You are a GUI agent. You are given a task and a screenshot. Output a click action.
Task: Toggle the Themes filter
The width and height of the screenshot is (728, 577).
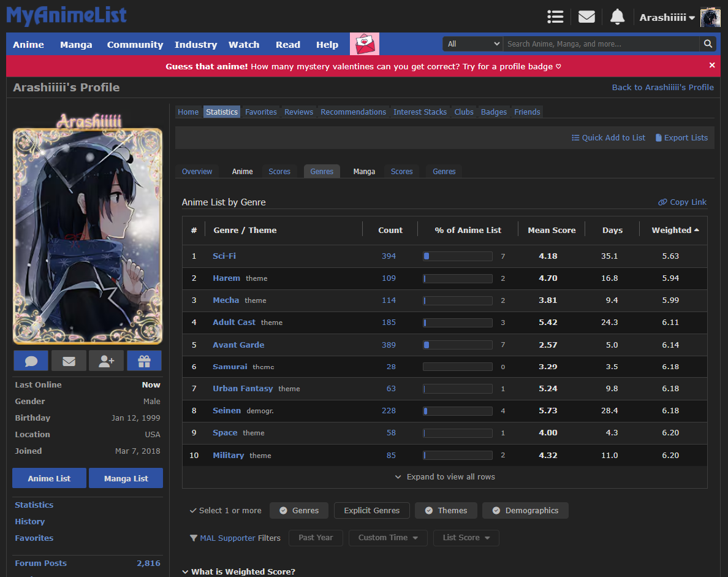point(446,510)
